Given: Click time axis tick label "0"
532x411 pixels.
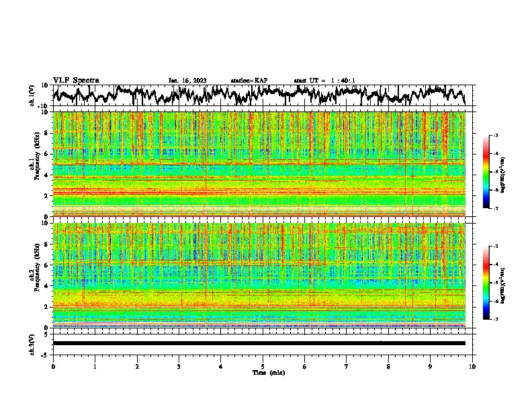Looking at the screenshot, I should [x=53, y=367].
